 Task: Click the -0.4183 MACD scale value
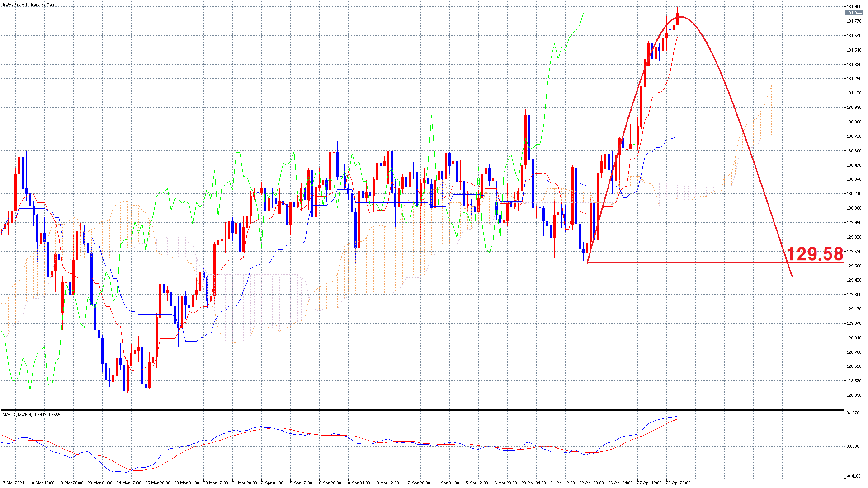853,476
